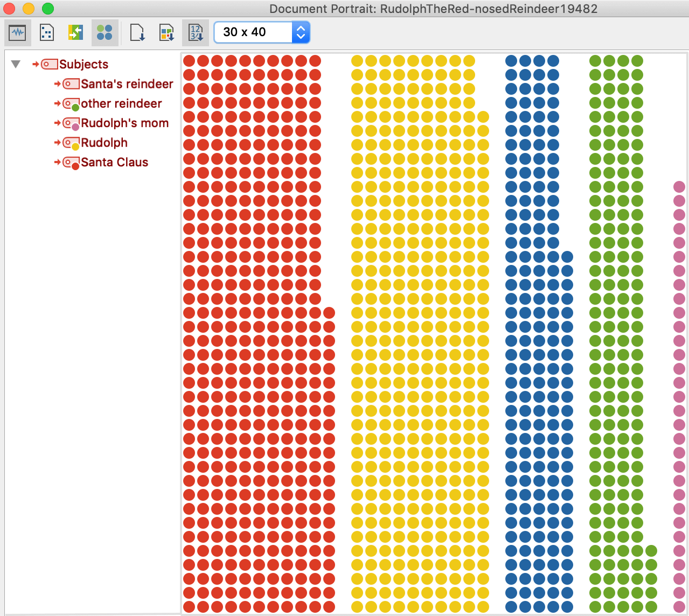Click the dotted document icon in toolbar
The image size is (689, 616).
point(47,32)
